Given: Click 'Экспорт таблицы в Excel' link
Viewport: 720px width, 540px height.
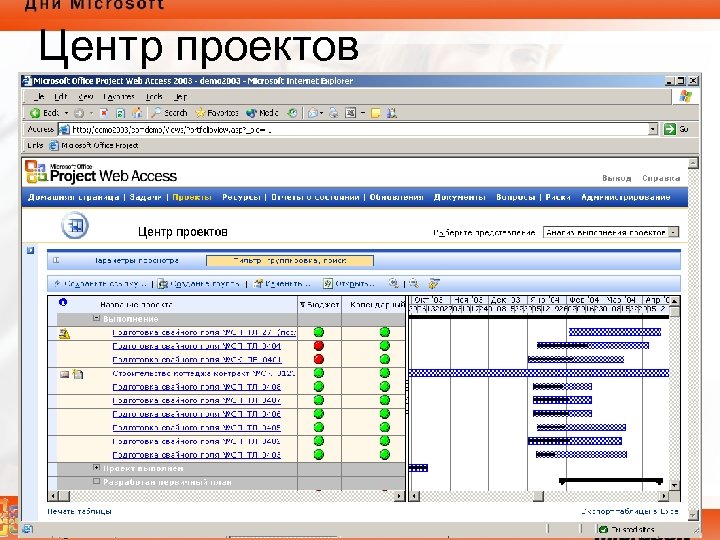Looking at the screenshot, I should tap(629, 511).
